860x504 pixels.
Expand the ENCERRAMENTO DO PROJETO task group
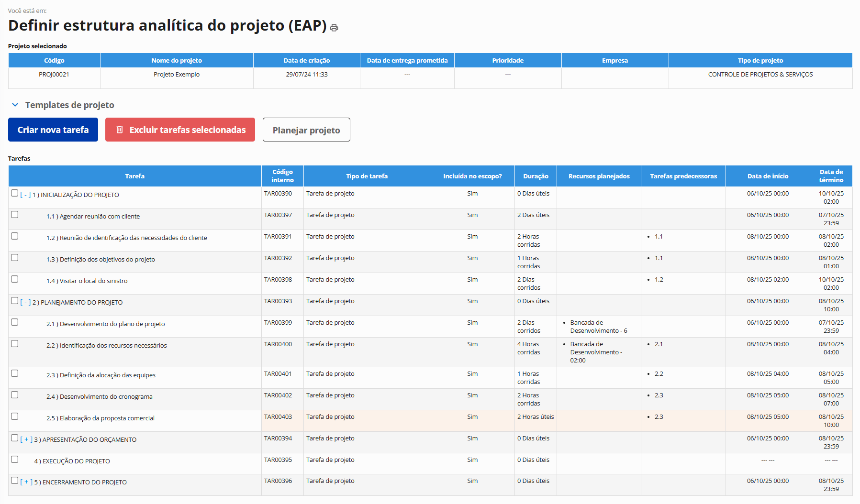(x=26, y=482)
